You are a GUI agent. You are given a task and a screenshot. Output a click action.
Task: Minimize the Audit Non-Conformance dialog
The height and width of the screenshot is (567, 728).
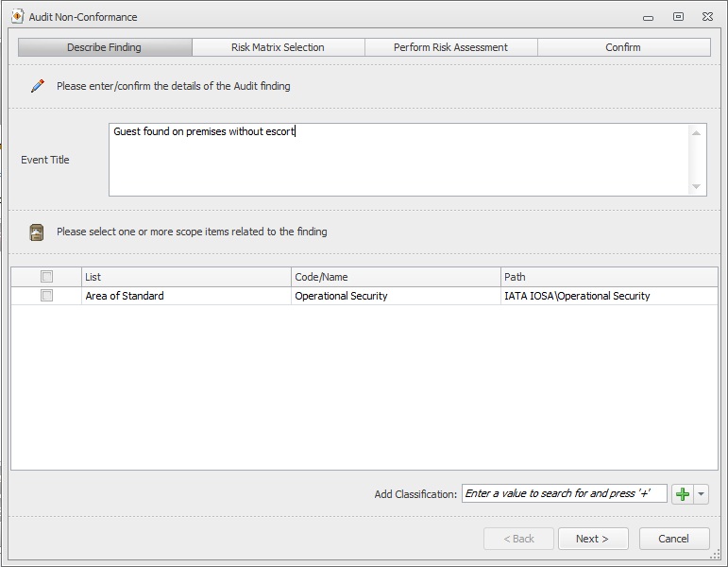(648, 16)
